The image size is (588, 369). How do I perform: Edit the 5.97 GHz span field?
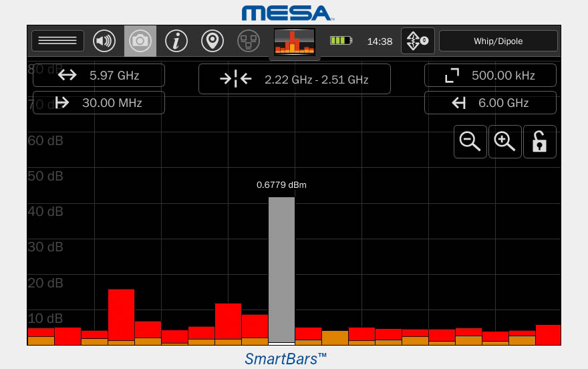tap(99, 76)
